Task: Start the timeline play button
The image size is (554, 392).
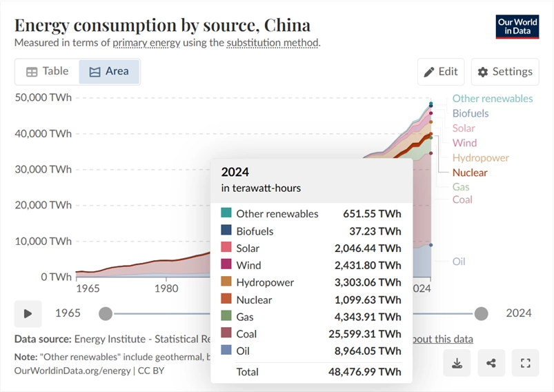Action: click(28, 313)
